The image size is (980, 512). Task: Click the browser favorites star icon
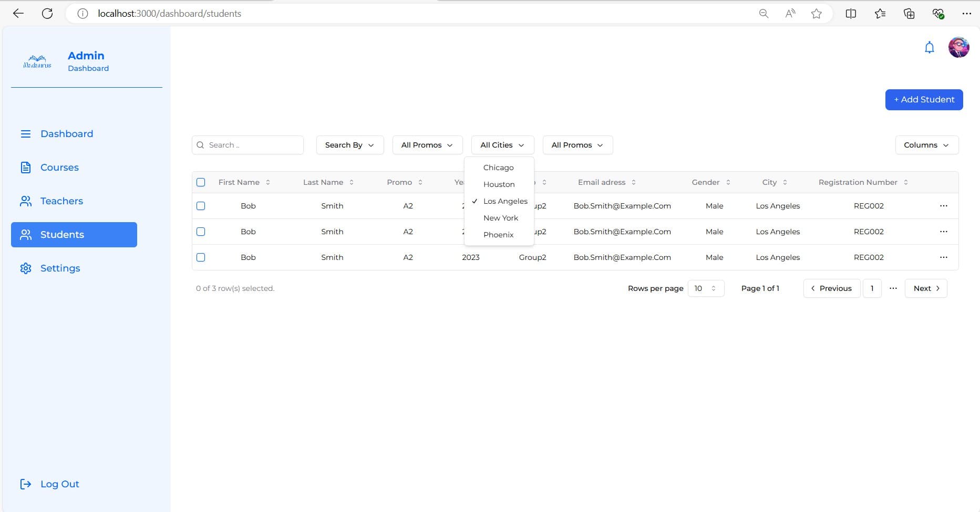pos(816,14)
